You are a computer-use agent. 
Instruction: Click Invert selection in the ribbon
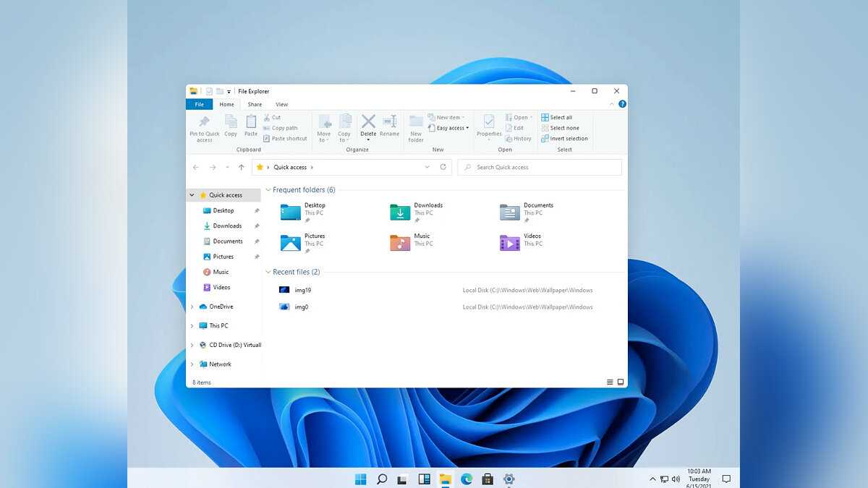click(x=564, y=138)
